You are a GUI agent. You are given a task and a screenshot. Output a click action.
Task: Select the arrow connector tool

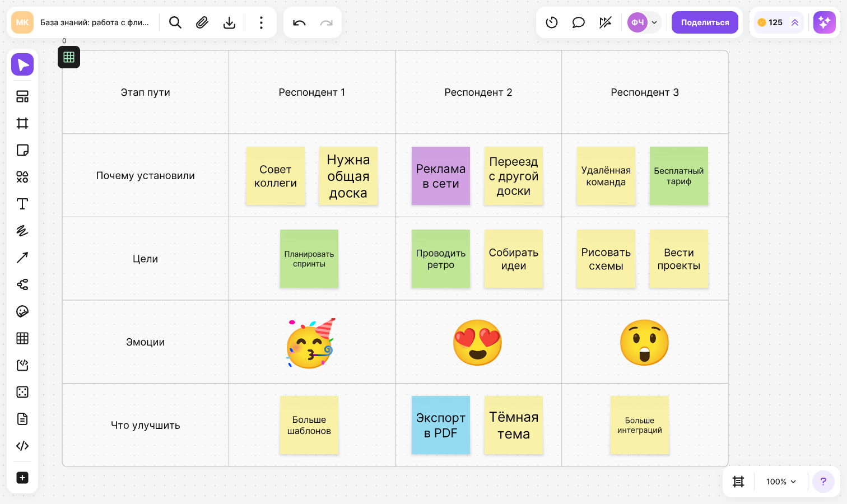tap(22, 258)
